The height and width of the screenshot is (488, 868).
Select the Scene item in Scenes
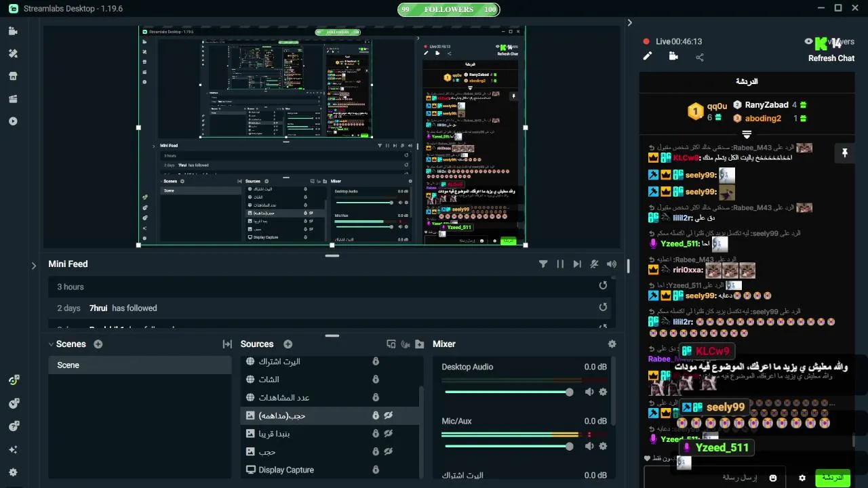tap(140, 365)
